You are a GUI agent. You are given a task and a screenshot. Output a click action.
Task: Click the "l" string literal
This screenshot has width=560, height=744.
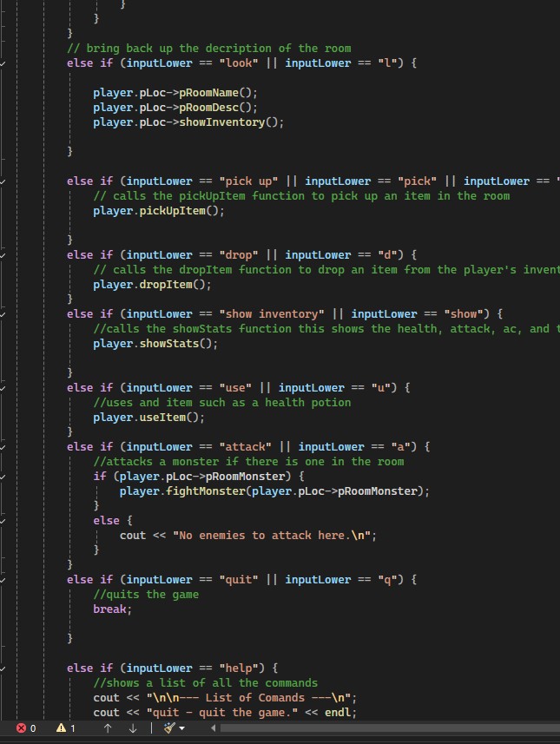point(386,63)
